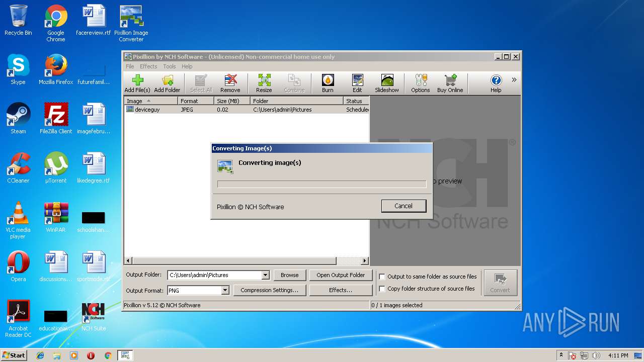Enable output to same folder as source
The width and height of the screenshot is (644, 362).
[382, 277]
